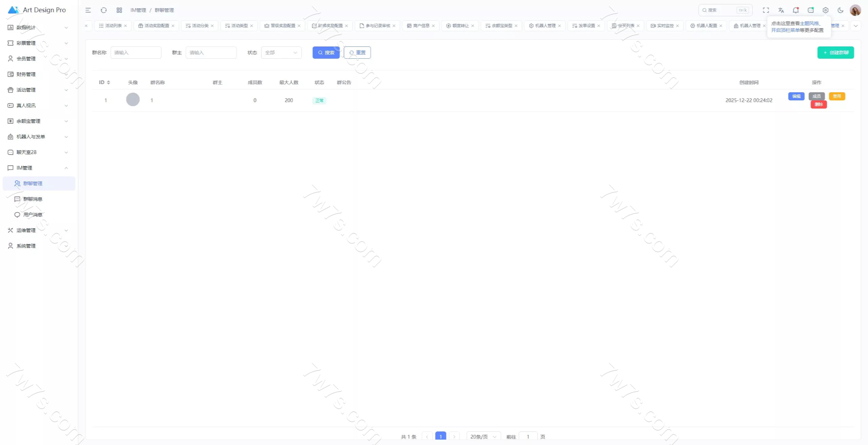Click the blue 搜索 search button
Viewport: 868px width, 445px height.
(326, 53)
